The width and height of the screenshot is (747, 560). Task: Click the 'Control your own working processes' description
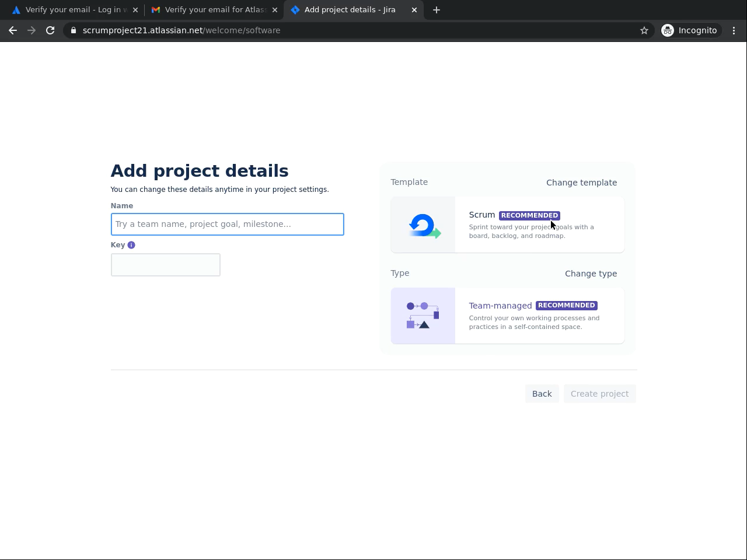coord(535,323)
